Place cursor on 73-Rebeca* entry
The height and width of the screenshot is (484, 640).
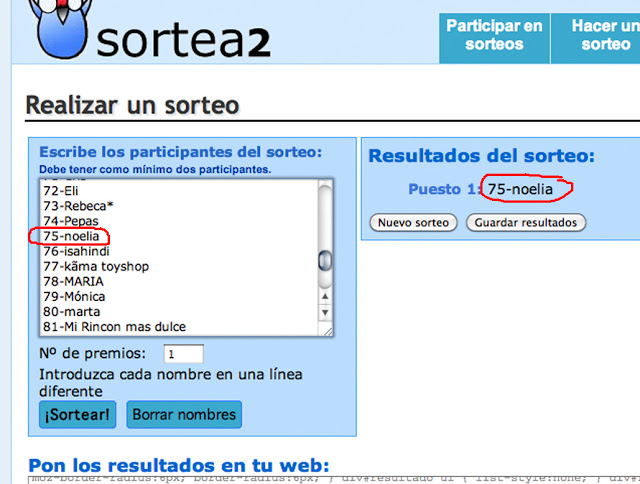click(x=78, y=206)
